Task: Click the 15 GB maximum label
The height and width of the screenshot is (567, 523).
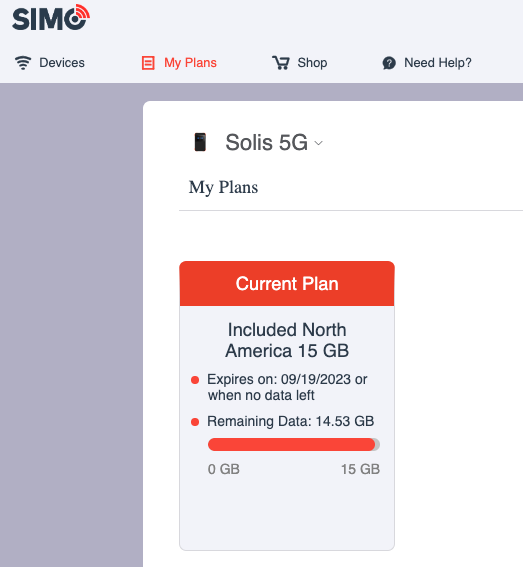Action: 360,469
